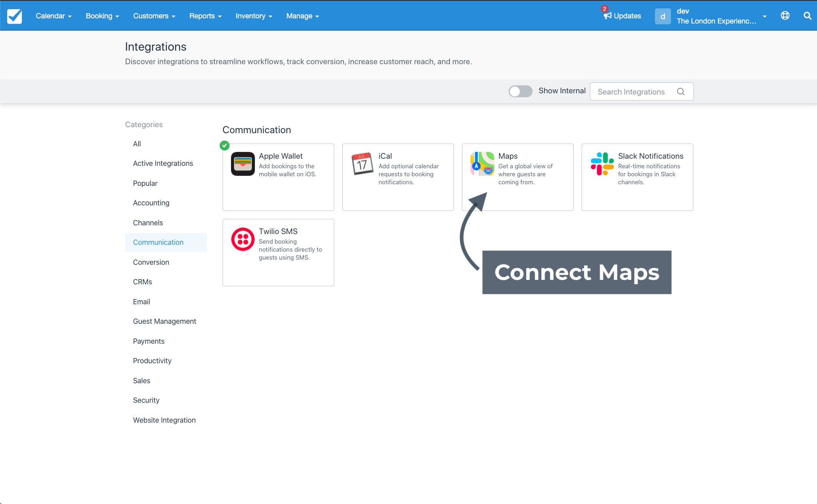Open the iCal integration title
Viewport: 817px width, 504px height.
[x=385, y=156]
